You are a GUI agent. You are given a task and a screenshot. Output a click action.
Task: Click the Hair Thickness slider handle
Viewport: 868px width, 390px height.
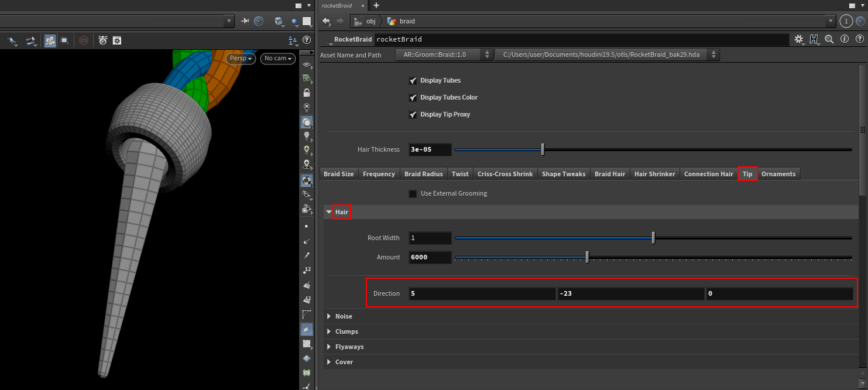543,149
